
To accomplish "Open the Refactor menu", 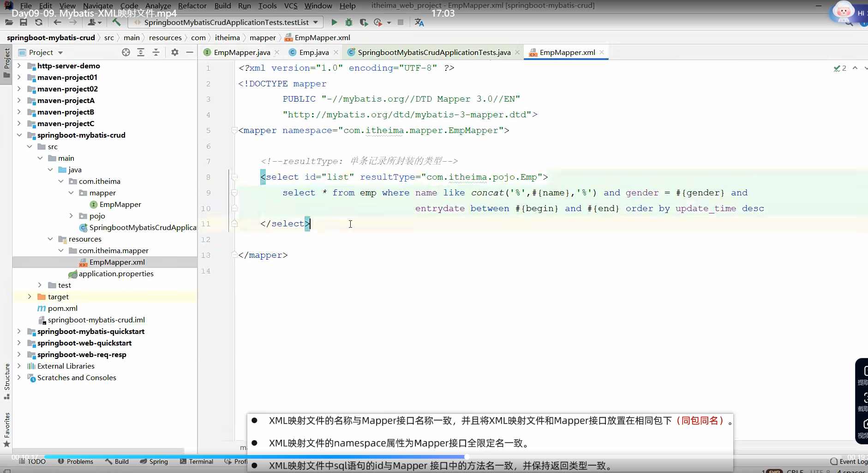I will [192, 6].
